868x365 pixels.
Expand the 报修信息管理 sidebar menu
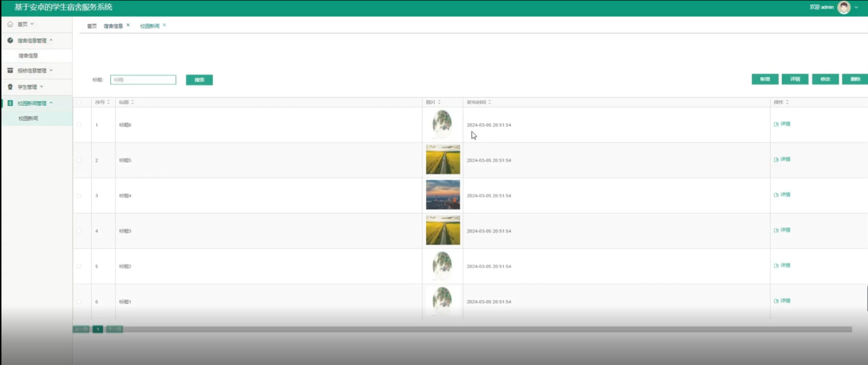click(x=32, y=70)
